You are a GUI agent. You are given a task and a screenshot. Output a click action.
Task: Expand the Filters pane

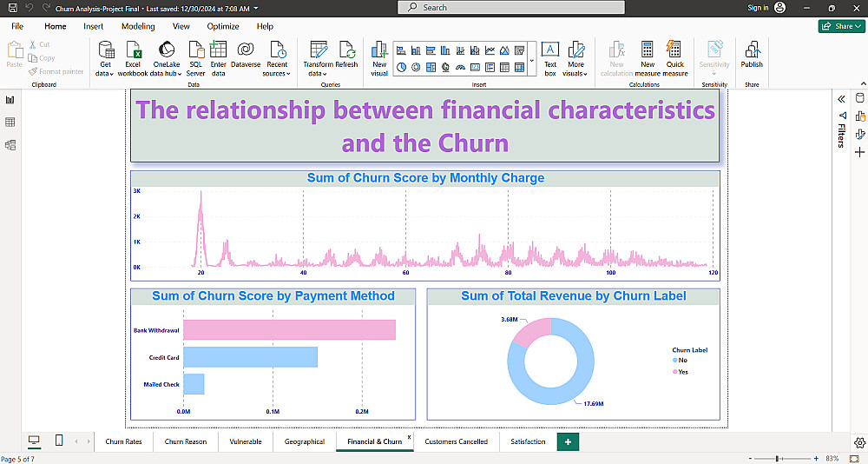(841, 99)
